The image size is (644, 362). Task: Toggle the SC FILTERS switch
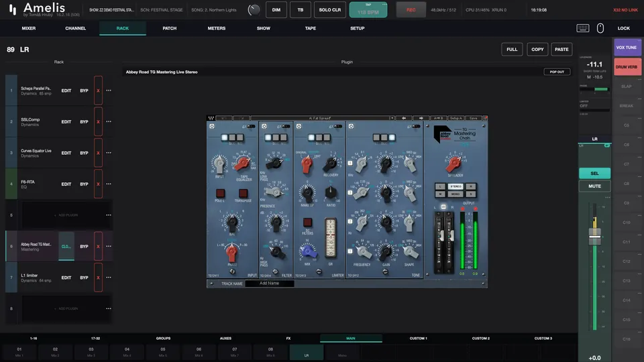(307, 223)
